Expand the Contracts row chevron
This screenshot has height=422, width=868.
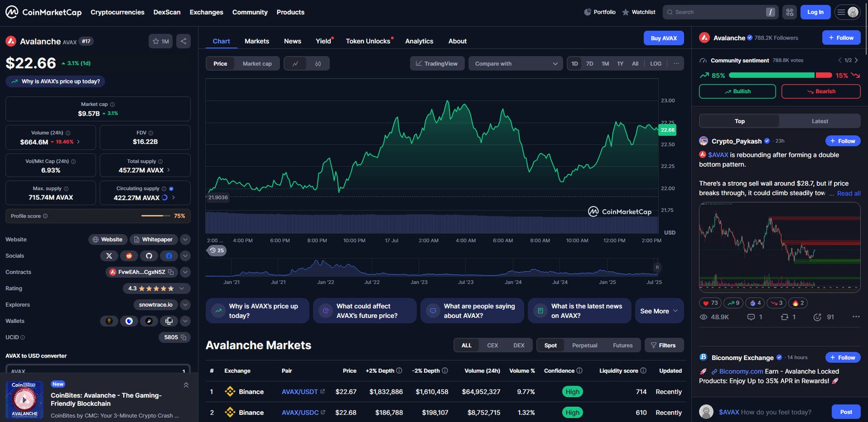[185, 272]
